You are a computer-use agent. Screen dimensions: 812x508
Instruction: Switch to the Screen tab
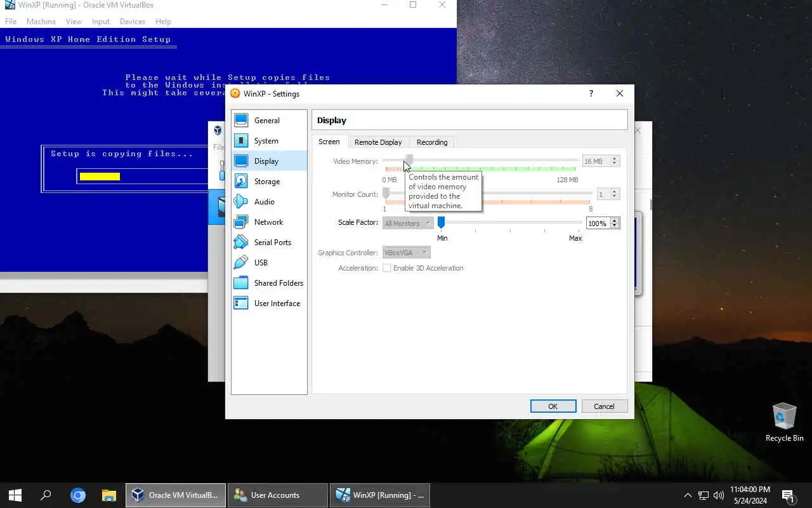coord(329,142)
